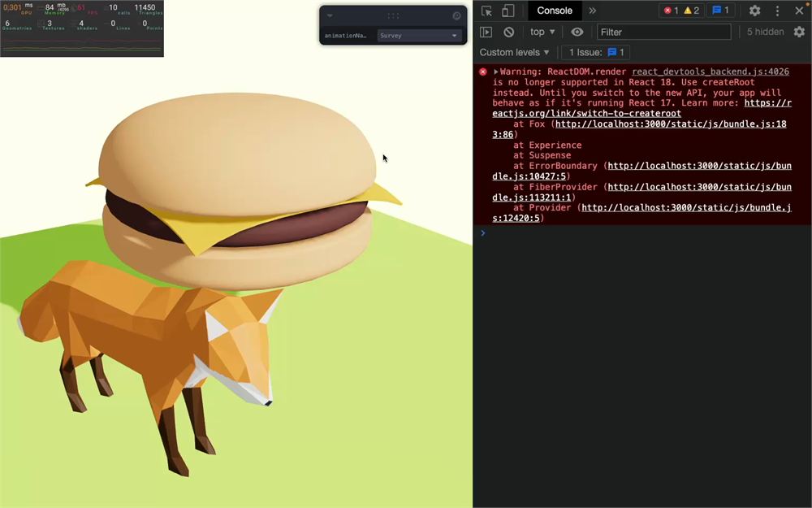The width and height of the screenshot is (812, 508).
Task: Click the Shaders count stat
Action: pos(85,25)
